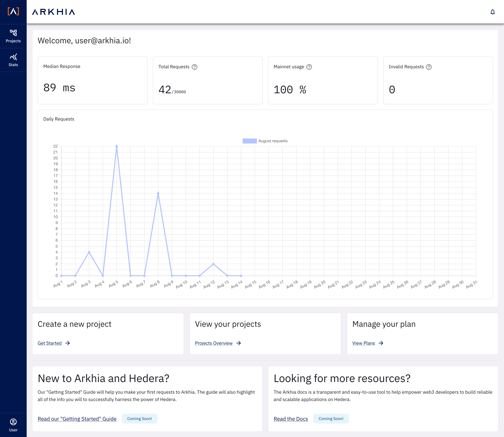This screenshot has width=504, height=437.
Task: Show Total Requests help tooltip icon
Action: pos(194,67)
